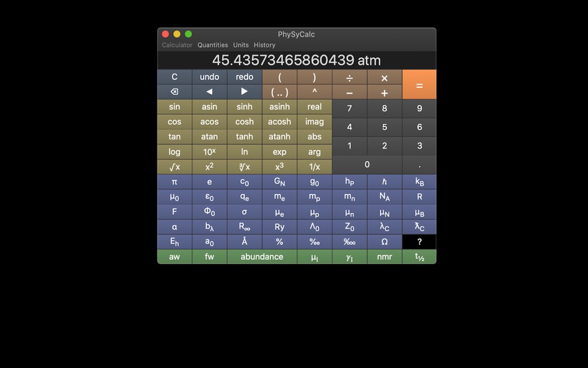The height and width of the screenshot is (368, 588).
Task: Insert the gravitational constant G_N
Action: point(279,182)
